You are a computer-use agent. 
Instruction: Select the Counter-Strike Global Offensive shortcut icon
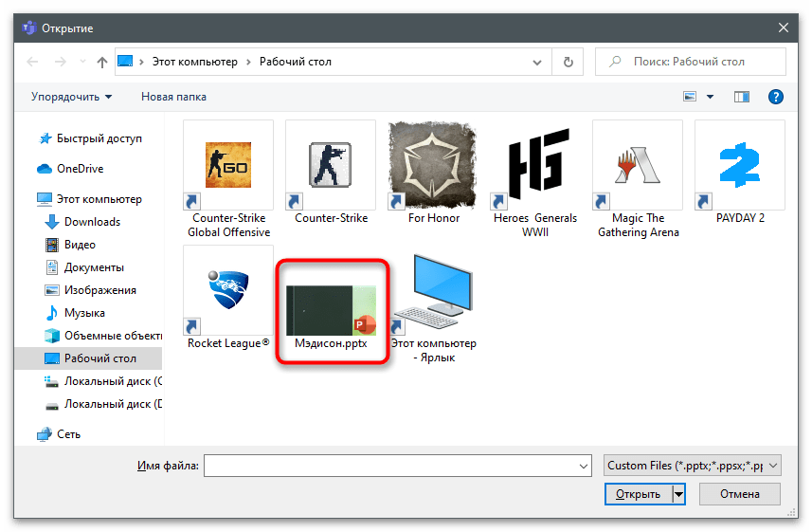pos(228,166)
